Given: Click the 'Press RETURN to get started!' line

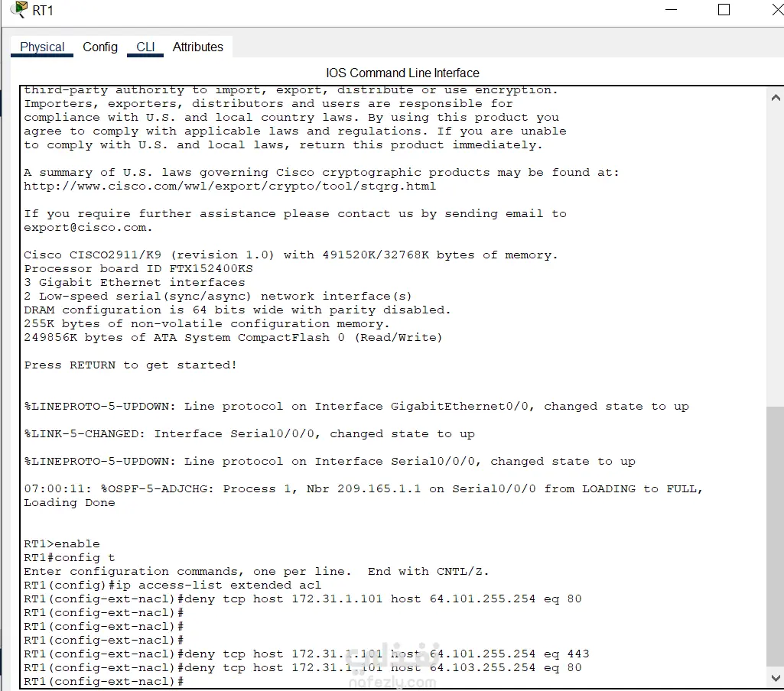Looking at the screenshot, I should (x=130, y=365).
